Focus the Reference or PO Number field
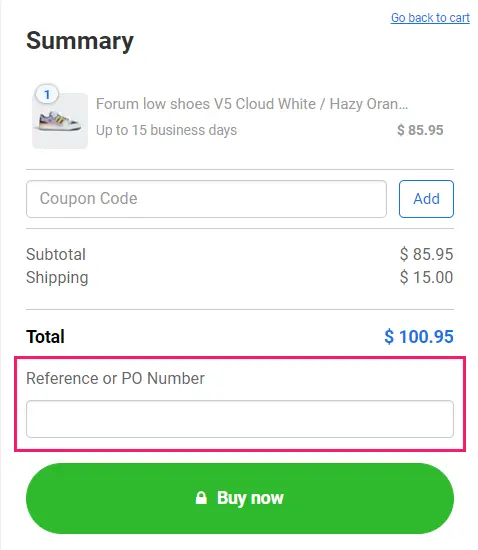The width and height of the screenshot is (478, 550). click(x=240, y=419)
